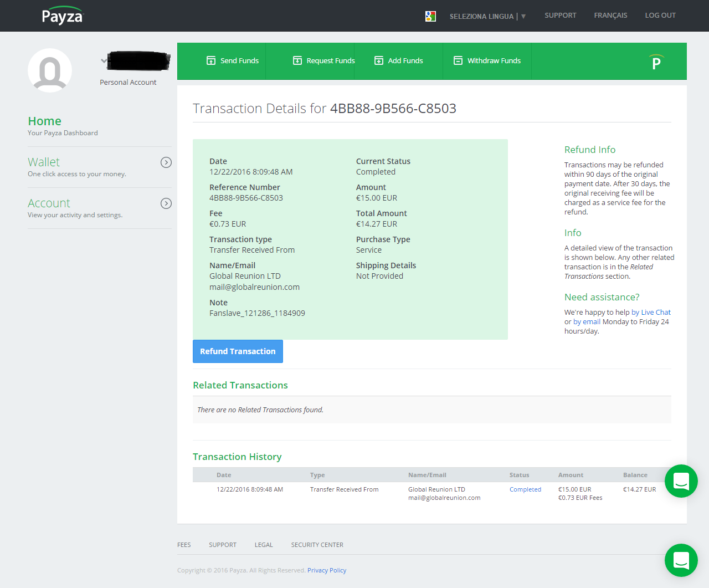Click the Current Status value Completed
This screenshot has height=588, width=709.
[376, 172]
